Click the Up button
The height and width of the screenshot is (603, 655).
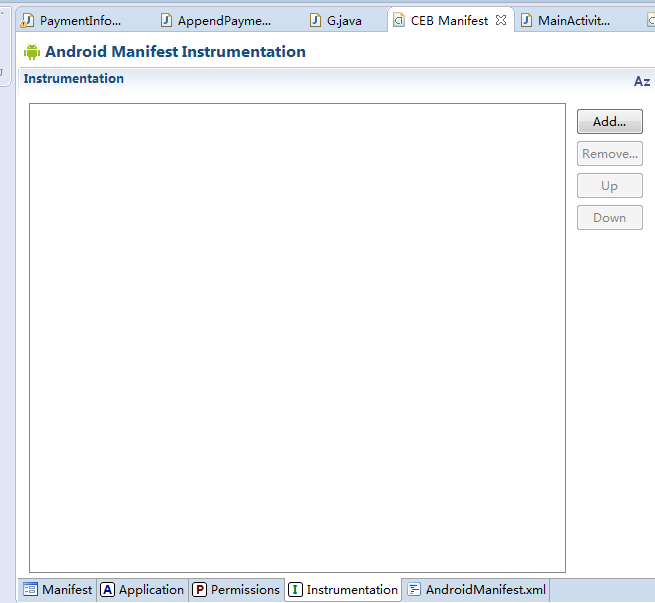click(x=609, y=186)
